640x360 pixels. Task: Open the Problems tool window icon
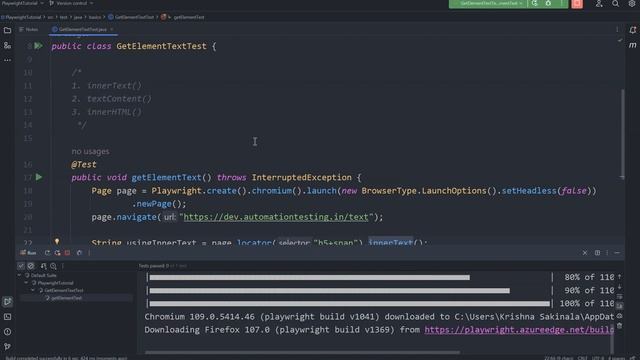(x=7, y=332)
